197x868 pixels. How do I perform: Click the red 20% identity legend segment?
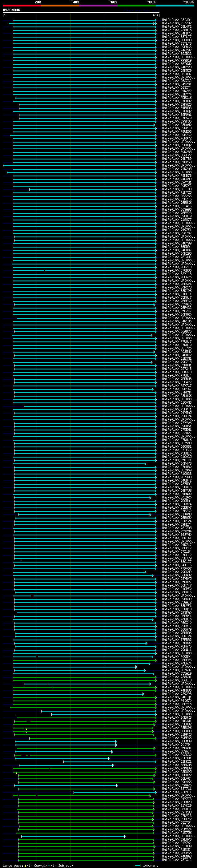22,6
